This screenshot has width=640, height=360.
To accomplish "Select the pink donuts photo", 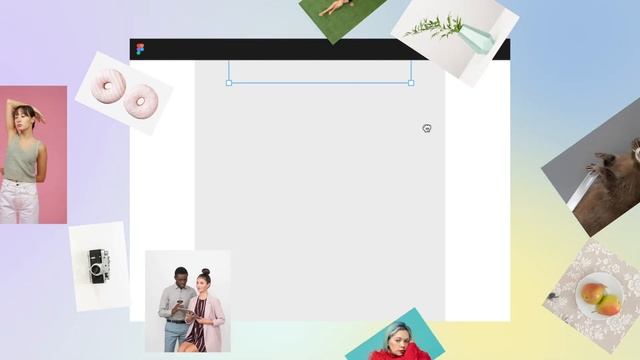I will pyautogui.click(x=124, y=93).
